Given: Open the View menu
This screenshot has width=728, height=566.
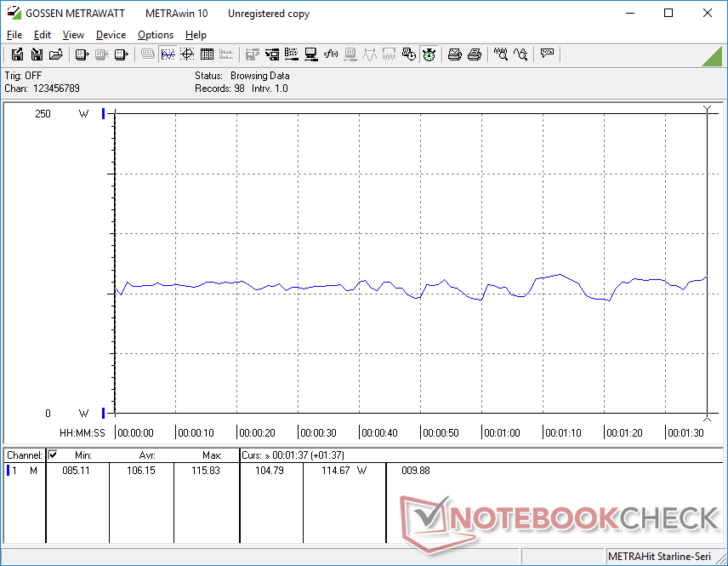Looking at the screenshot, I should point(73,35).
